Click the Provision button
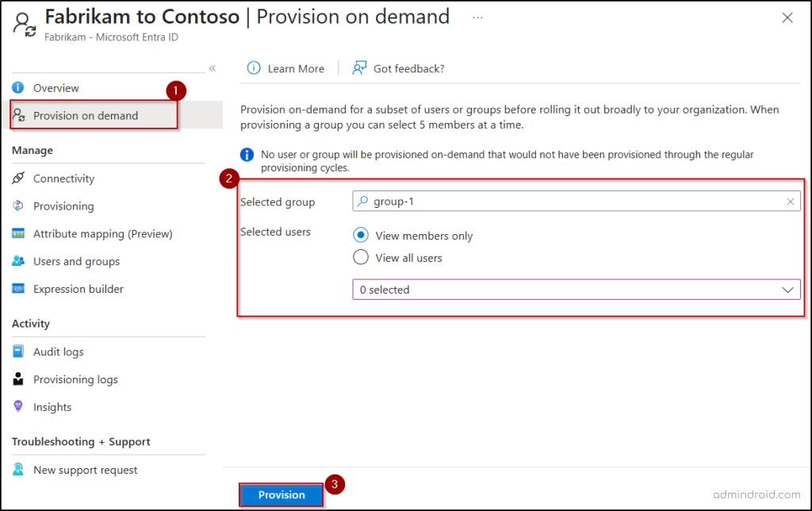The width and height of the screenshot is (812, 511). tap(282, 494)
